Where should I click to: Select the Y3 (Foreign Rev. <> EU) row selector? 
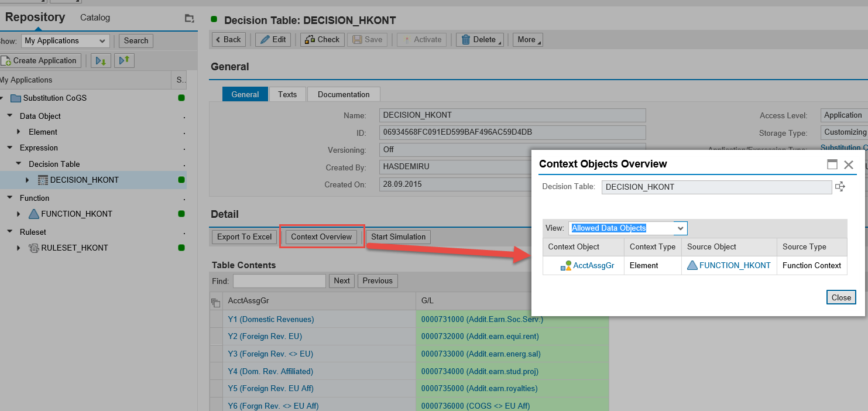click(x=215, y=354)
